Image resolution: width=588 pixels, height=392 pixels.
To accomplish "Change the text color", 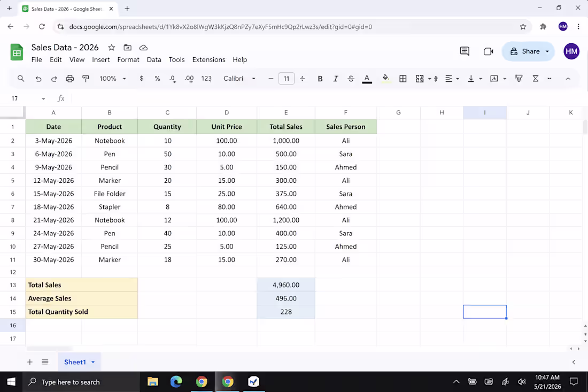I will click(x=367, y=79).
